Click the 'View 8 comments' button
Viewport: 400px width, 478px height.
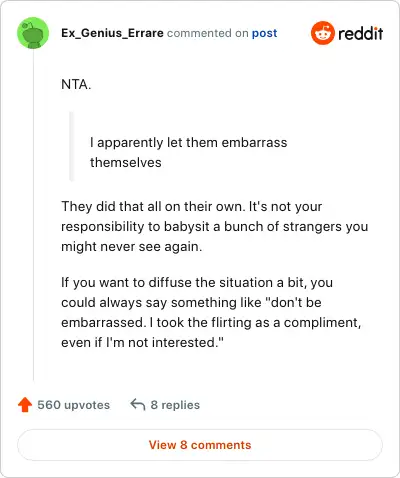(x=200, y=445)
